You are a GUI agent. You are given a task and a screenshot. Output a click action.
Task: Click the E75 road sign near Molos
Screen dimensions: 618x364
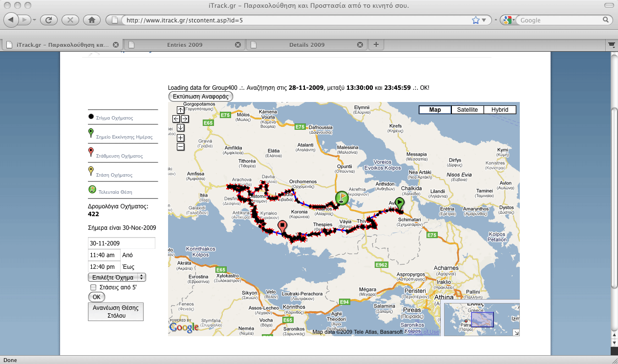225,115
